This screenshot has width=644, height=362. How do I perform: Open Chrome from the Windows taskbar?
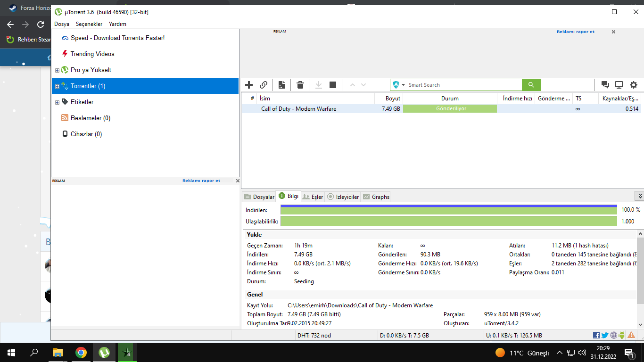click(x=81, y=352)
